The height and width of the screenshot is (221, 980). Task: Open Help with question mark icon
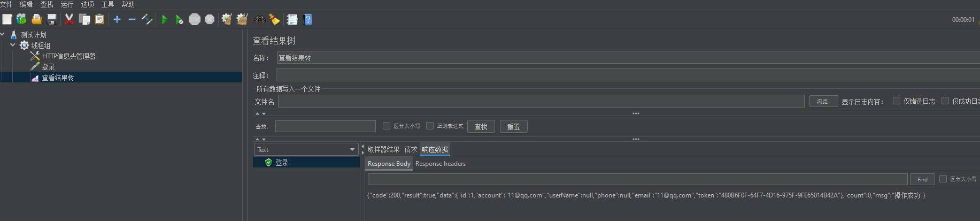[x=307, y=19]
